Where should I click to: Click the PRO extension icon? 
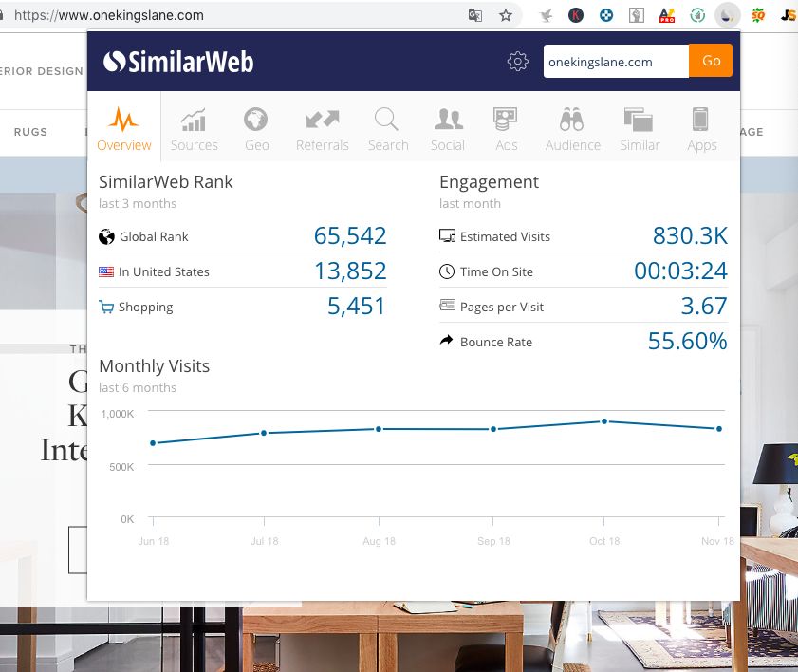tap(667, 16)
